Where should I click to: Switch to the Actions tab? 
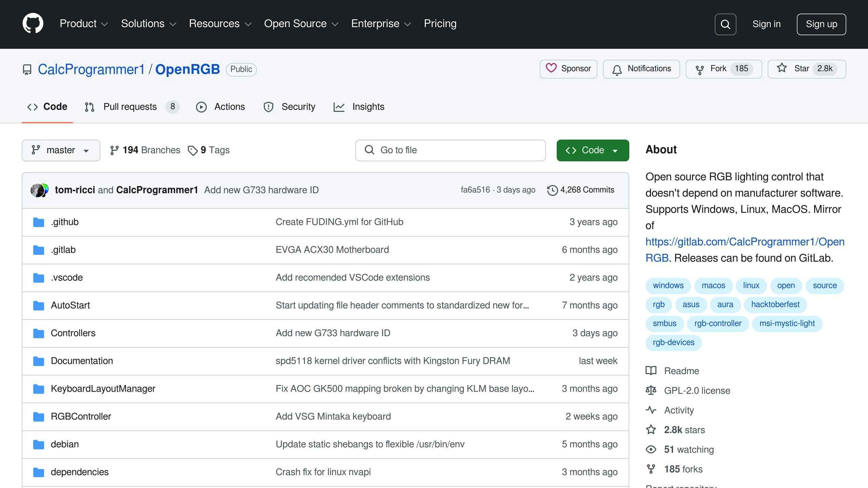pos(220,107)
